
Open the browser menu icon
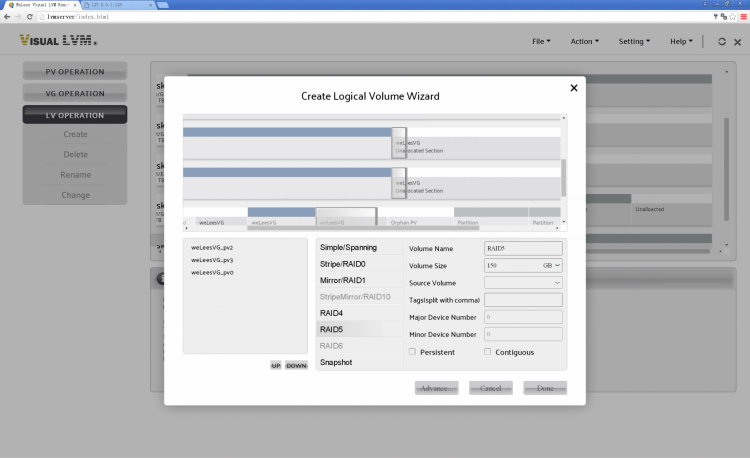pos(742,17)
